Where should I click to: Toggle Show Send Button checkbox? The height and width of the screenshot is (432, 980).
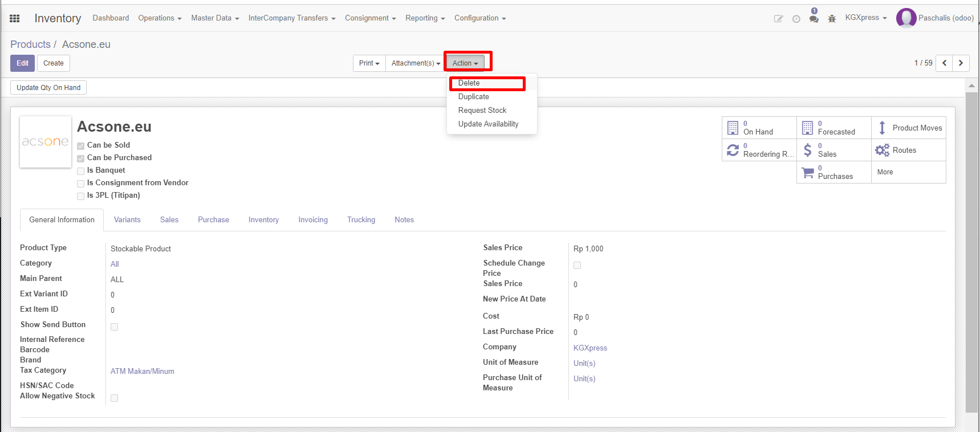115,327
